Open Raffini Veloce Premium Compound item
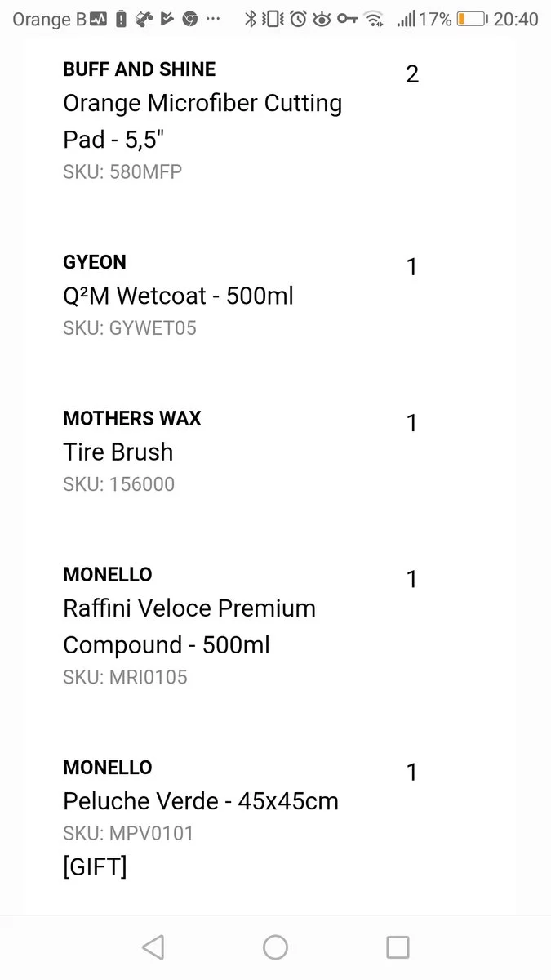 point(189,626)
